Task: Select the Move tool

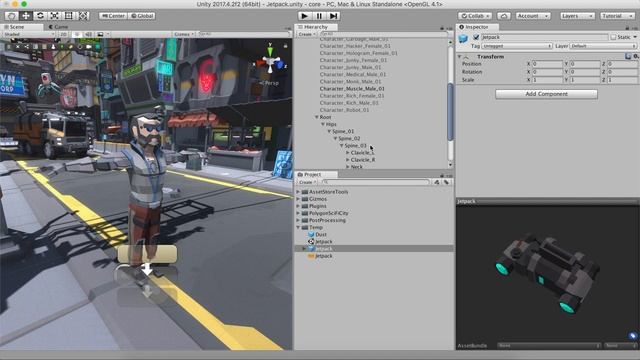Action: (26, 16)
